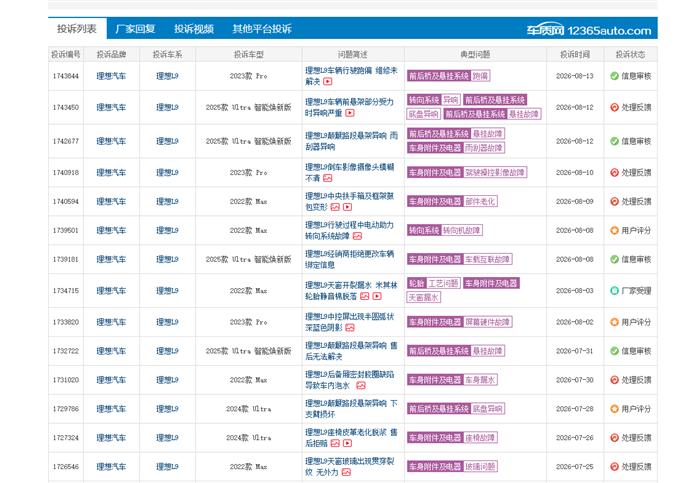Select the 车身漏水 tag in row 1731020

point(480,380)
